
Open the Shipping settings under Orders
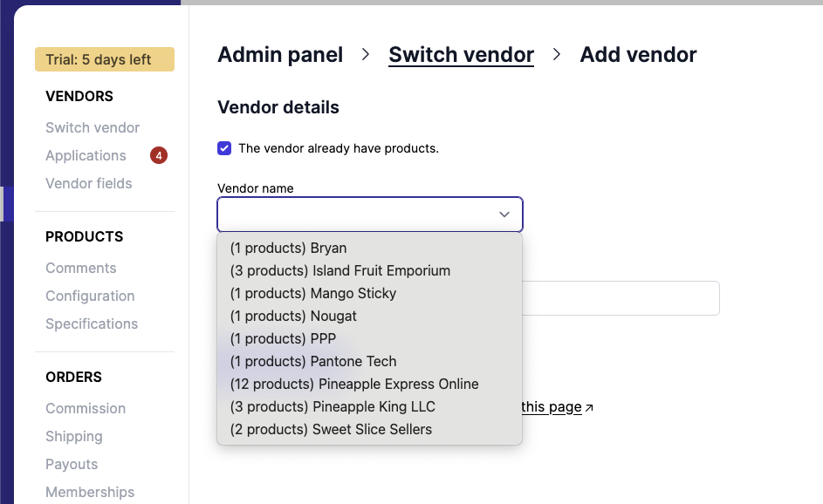pos(73,436)
